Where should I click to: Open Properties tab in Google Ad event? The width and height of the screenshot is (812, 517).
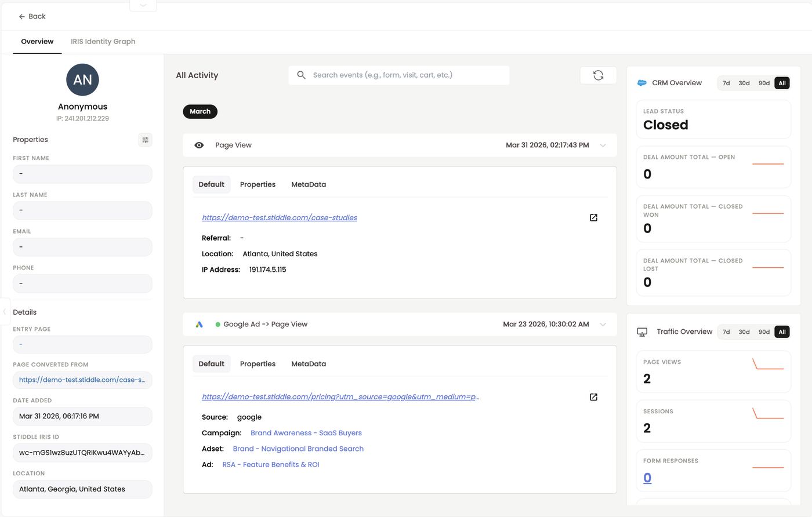258,364
